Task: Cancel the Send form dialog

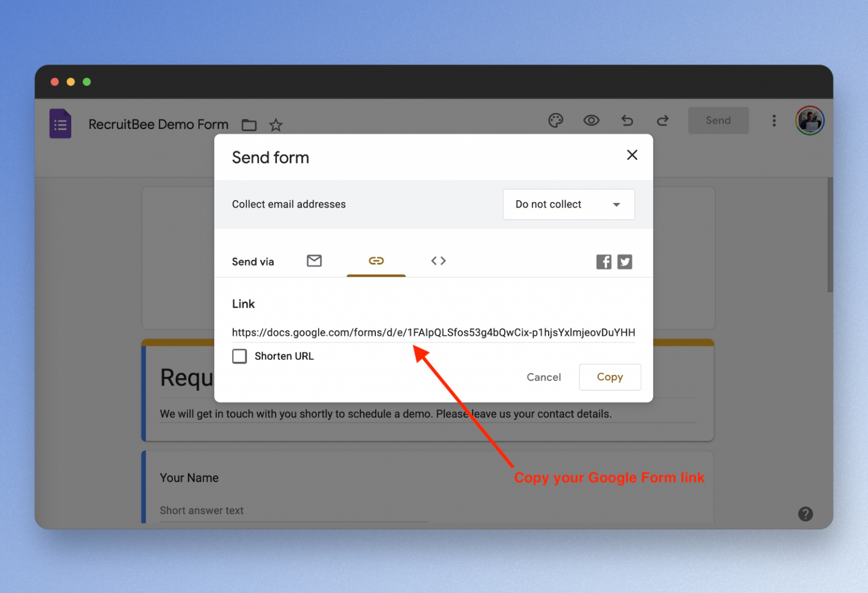Action: [x=543, y=377]
